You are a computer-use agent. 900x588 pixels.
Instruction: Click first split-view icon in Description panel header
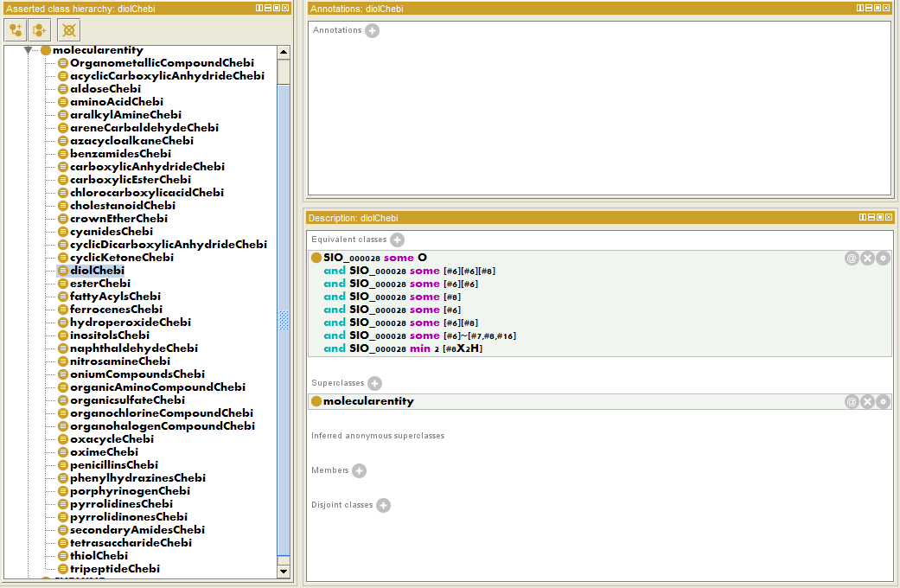pyautogui.click(x=863, y=217)
